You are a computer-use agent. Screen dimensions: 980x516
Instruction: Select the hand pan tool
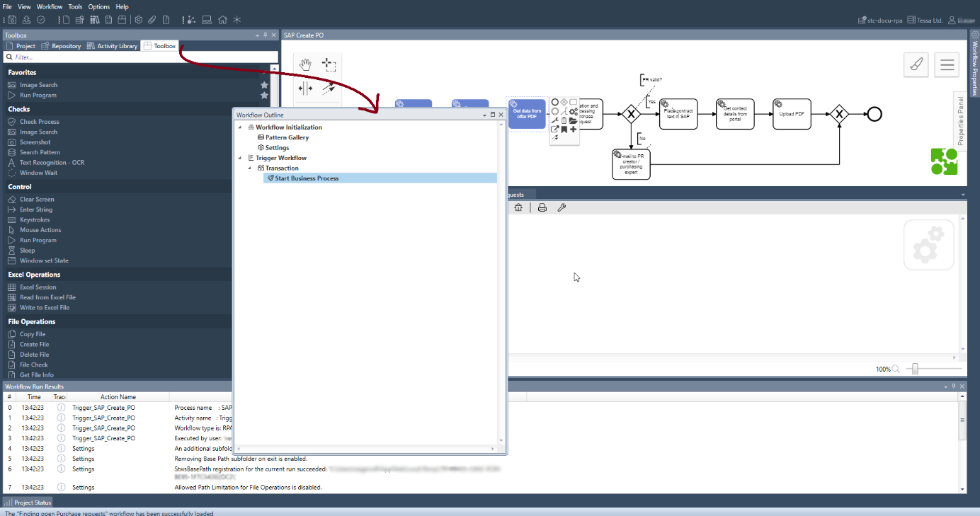pos(305,64)
